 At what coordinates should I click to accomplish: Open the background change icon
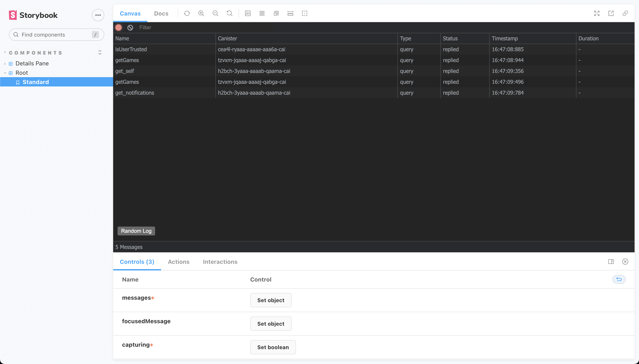pos(248,13)
